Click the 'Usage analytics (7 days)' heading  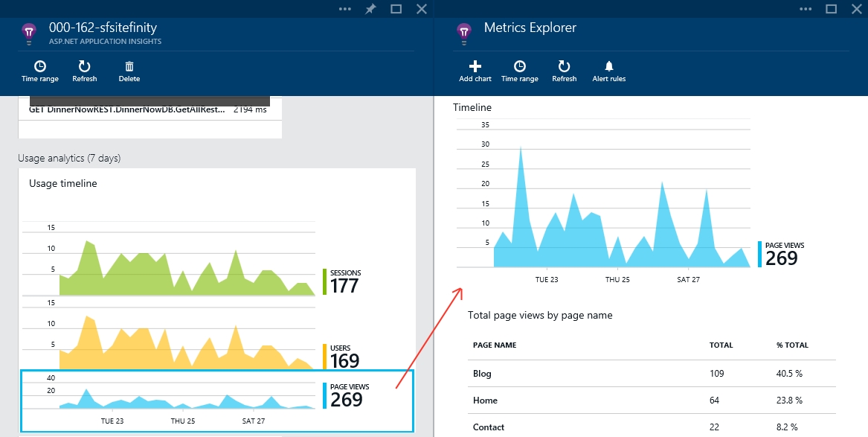pyautogui.click(x=69, y=159)
